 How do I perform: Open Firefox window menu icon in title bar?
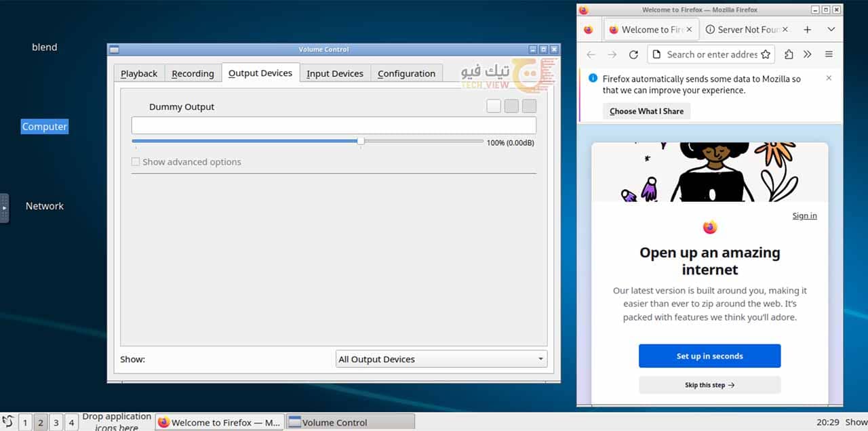[x=584, y=10]
